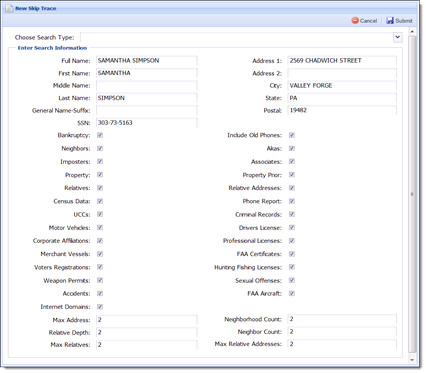Click the Max Relative Addresses field
The image size is (426, 373).
point(342,344)
